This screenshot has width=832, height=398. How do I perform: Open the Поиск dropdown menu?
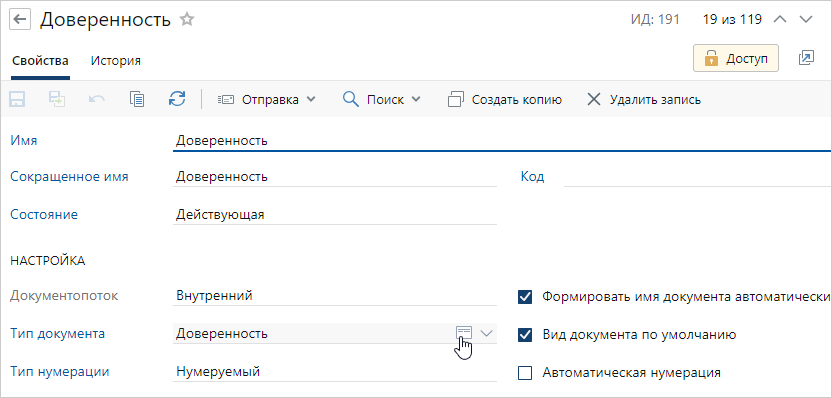[382, 100]
